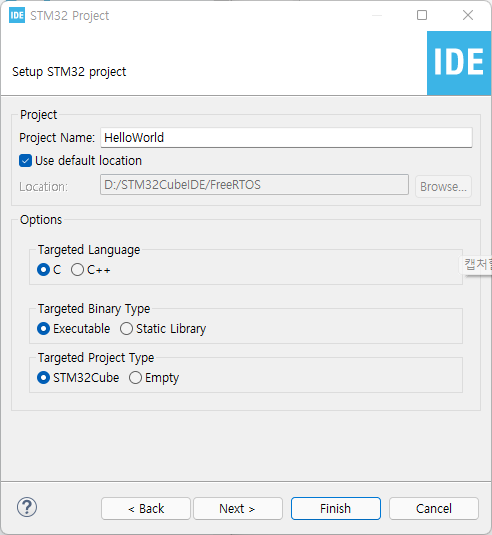This screenshot has height=535, width=492.
Task: Click the help question mark icon
Action: pyautogui.click(x=27, y=507)
